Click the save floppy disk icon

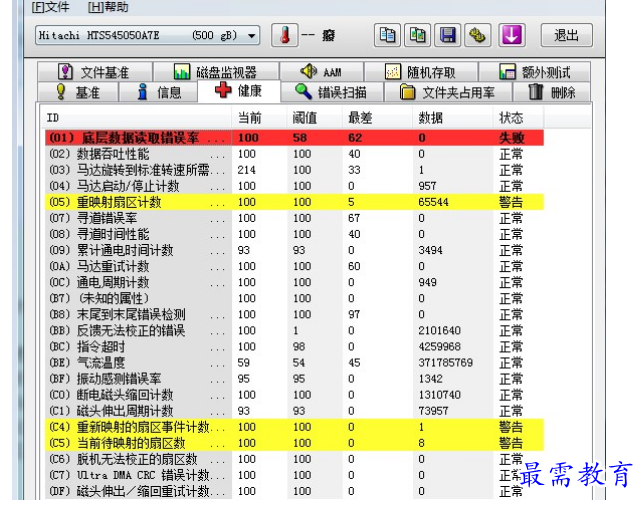pyautogui.click(x=448, y=35)
